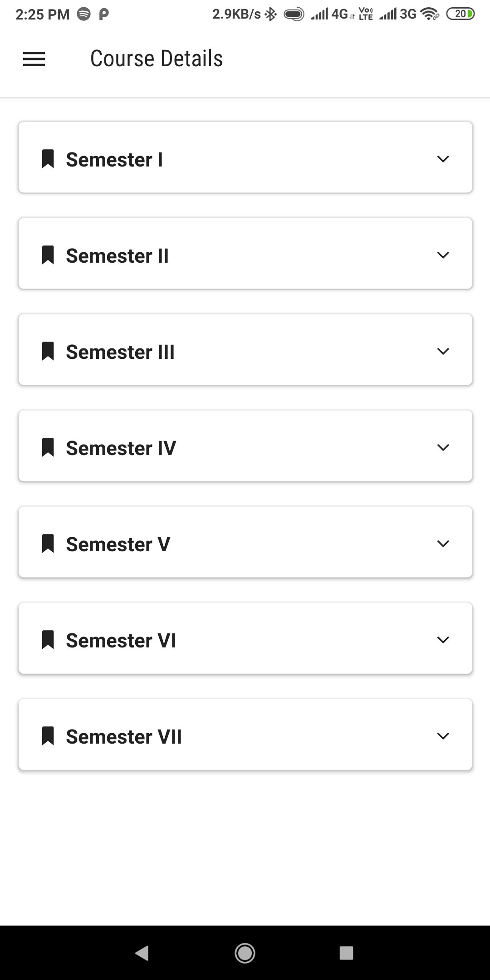Expand Semester VII with its chevron arrow

443,736
